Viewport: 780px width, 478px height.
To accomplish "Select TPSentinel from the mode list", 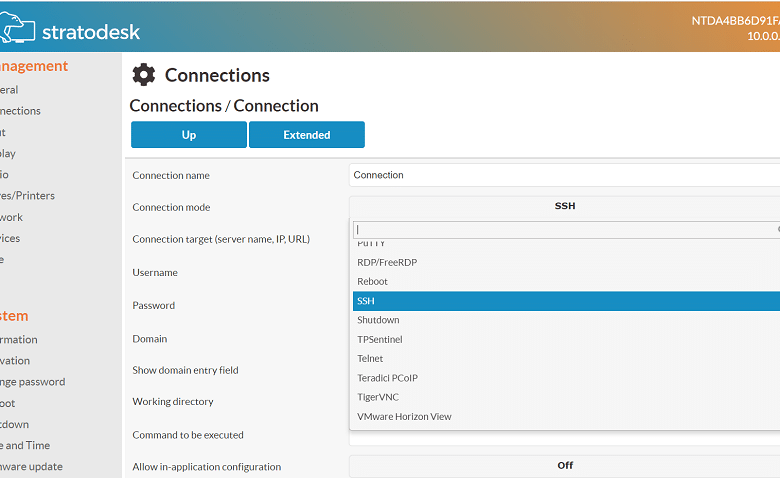I will coord(566,339).
